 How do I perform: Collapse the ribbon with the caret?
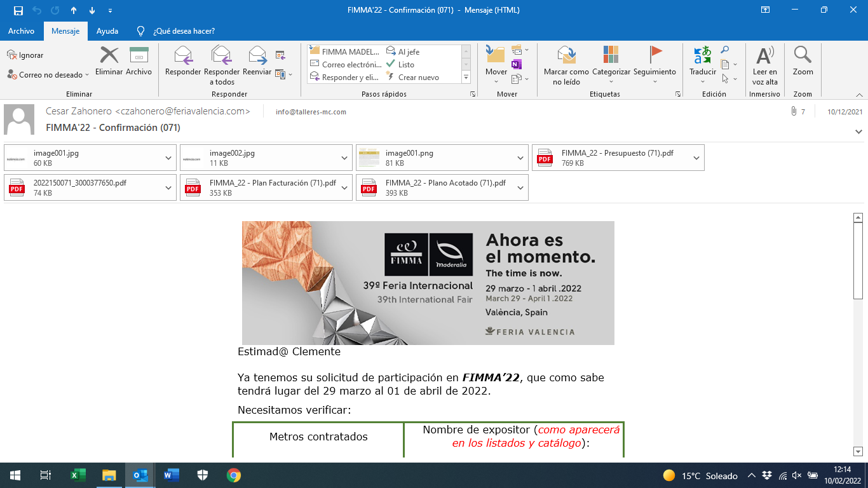(x=858, y=94)
